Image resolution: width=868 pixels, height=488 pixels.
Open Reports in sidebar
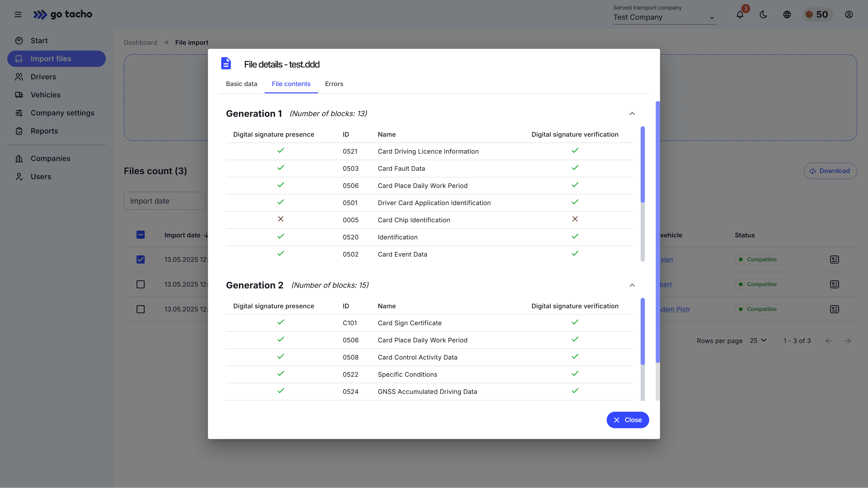pyautogui.click(x=56, y=131)
